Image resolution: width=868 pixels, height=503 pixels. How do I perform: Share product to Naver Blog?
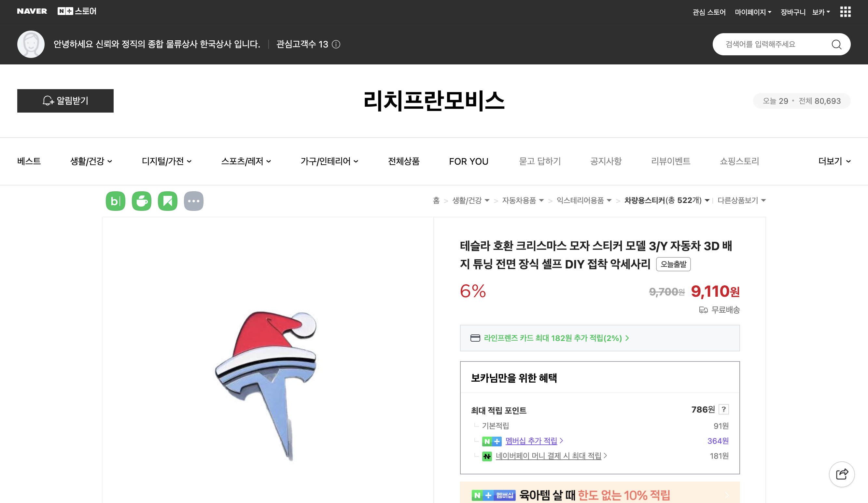point(115,201)
